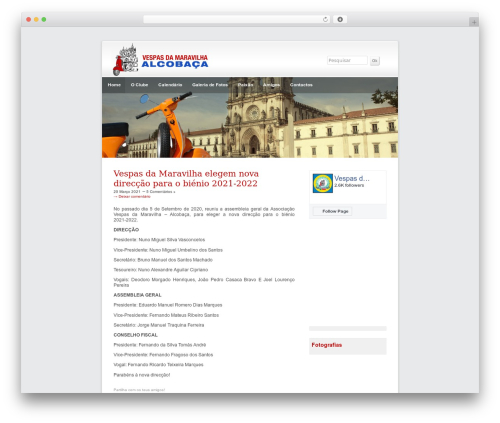Click the Follow Page Facebook button
500x423 pixels.
pos(332,211)
